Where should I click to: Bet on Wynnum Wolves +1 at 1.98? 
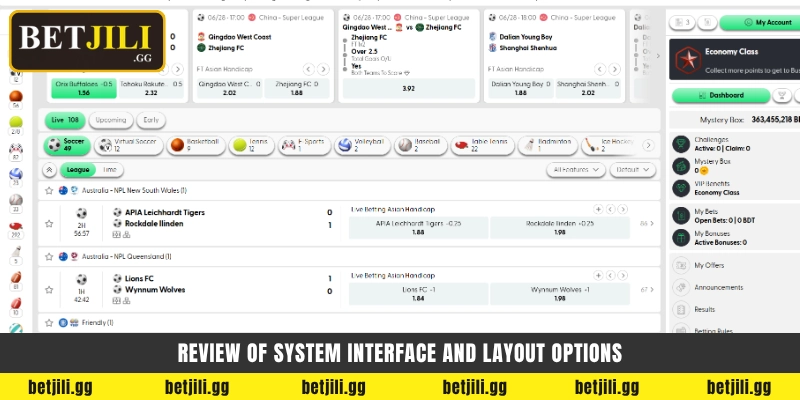[560, 294]
